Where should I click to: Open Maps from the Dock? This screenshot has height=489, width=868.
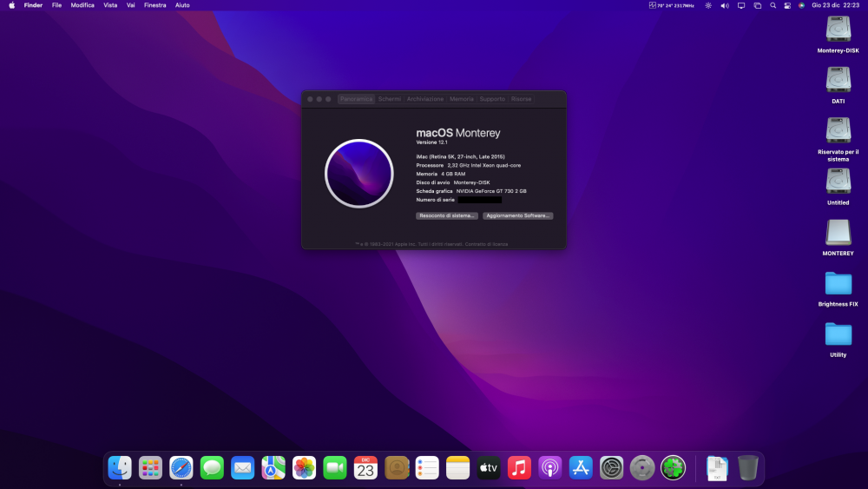[x=273, y=468]
